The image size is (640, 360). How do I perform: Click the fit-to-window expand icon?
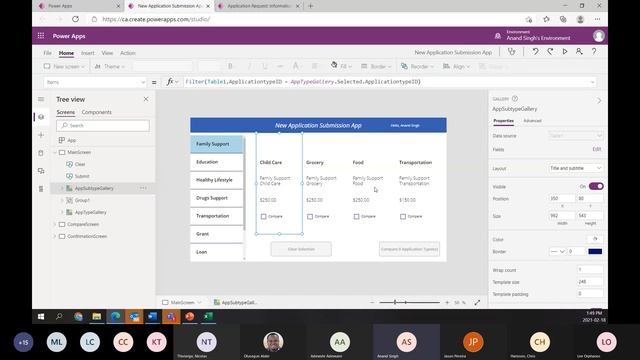[x=477, y=302]
